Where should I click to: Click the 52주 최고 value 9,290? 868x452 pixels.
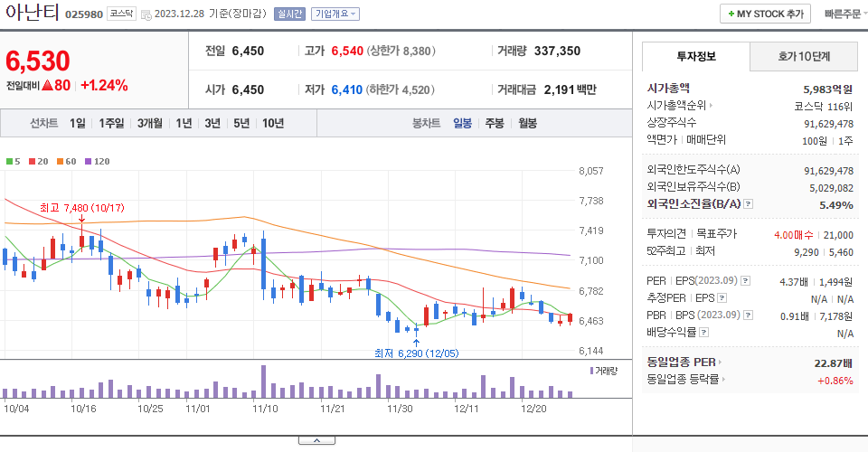click(x=806, y=252)
